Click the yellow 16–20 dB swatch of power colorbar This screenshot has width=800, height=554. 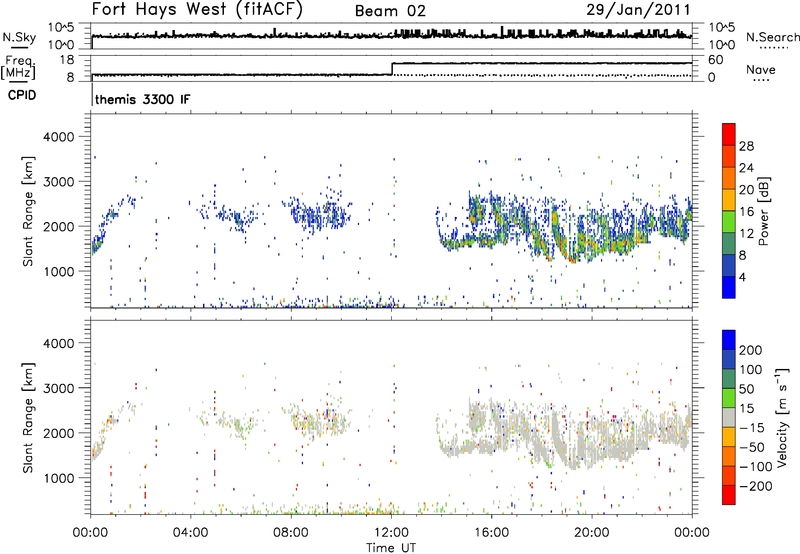729,199
